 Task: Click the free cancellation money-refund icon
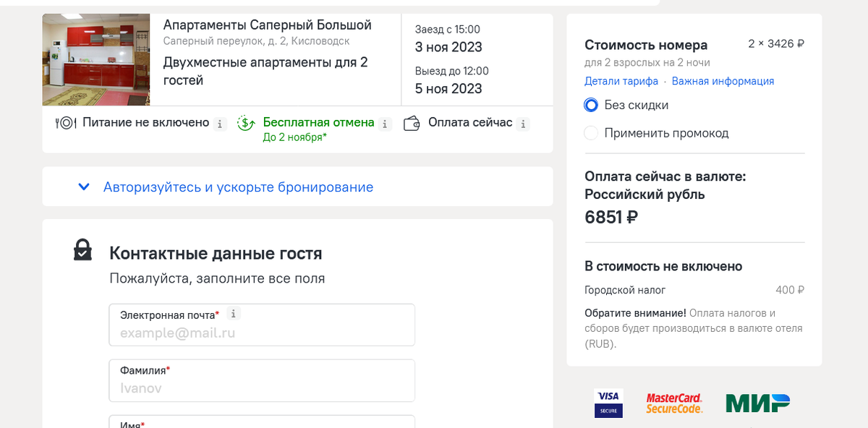[x=245, y=123]
